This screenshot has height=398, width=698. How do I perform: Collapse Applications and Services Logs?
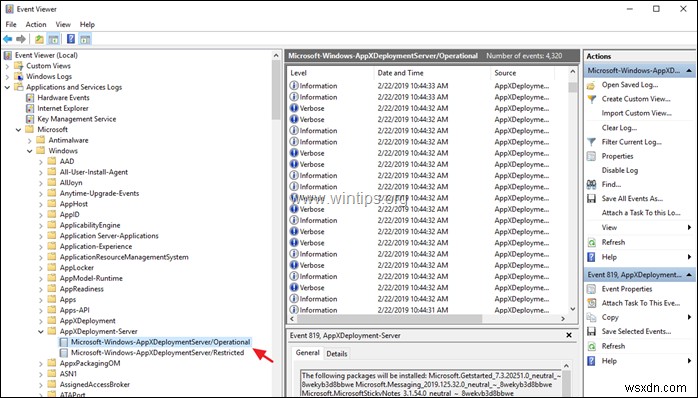7,87
